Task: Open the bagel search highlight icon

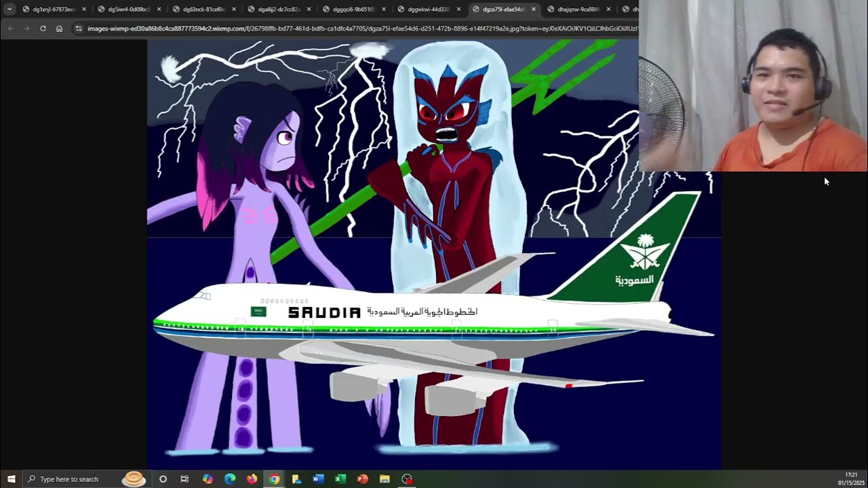Action: tap(134, 479)
